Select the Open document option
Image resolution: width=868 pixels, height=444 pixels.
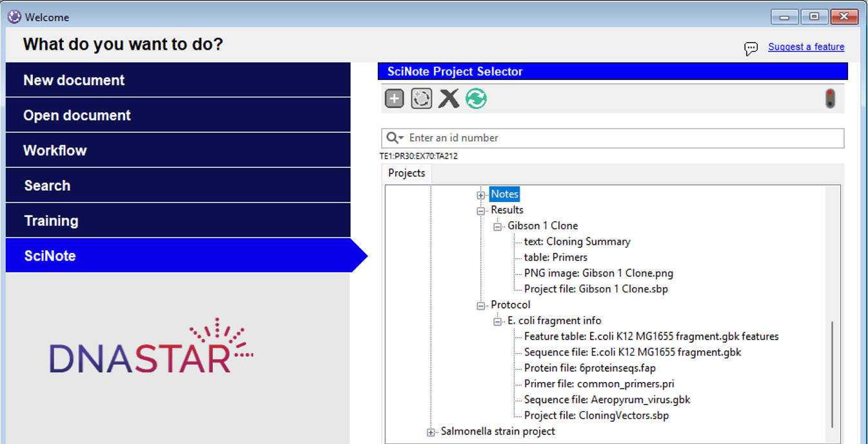pyautogui.click(x=178, y=115)
